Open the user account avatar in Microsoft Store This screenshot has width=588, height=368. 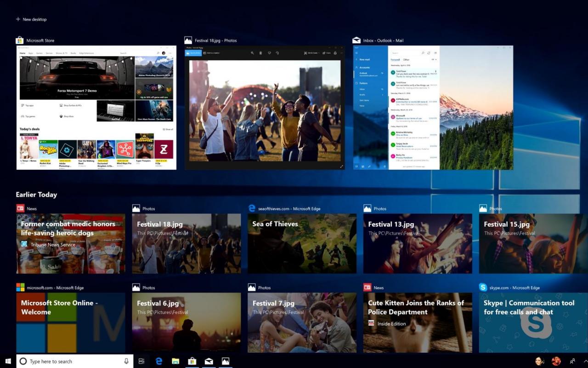pos(164,53)
